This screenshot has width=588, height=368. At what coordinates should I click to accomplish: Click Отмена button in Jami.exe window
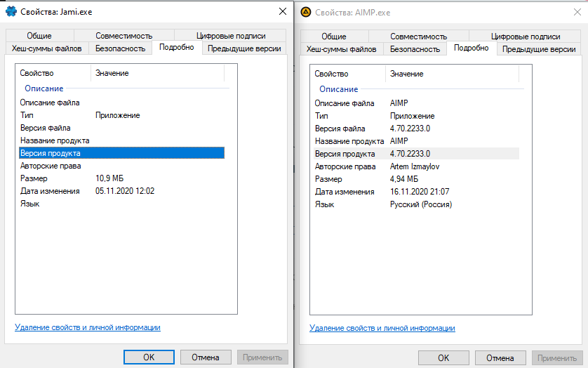click(x=206, y=357)
